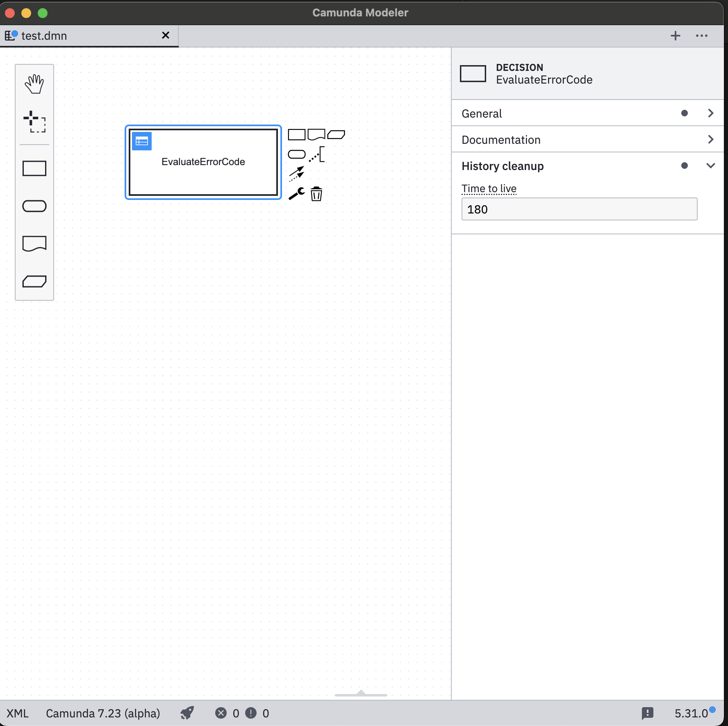The width and height of the screenshot is (728, 726).
Task: Click the Time to live label
Action: (x=489, y=188)
